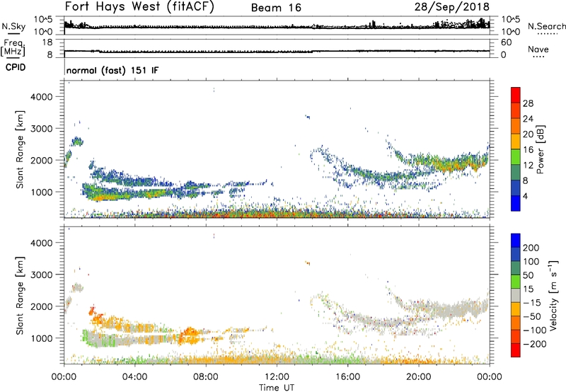Screen dimensions: 566x392
Task: Click the power panel 'Slant Range [km]' label
Action: pyautogui.click(x=20, y=149)
